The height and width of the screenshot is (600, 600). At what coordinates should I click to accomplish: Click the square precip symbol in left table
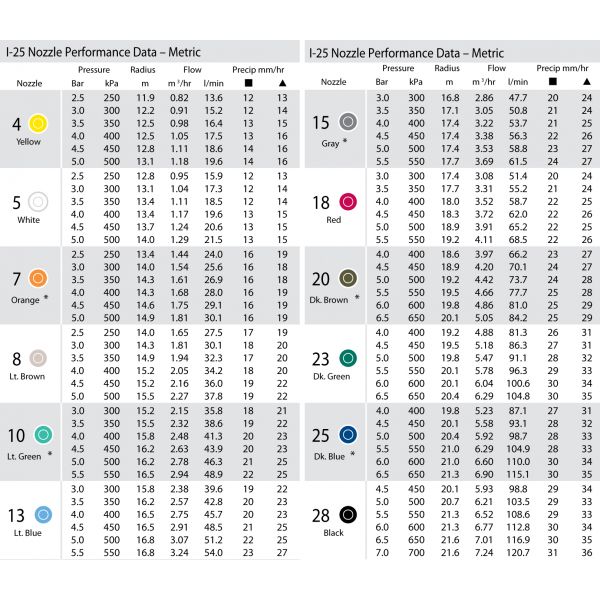pos(248,83)
